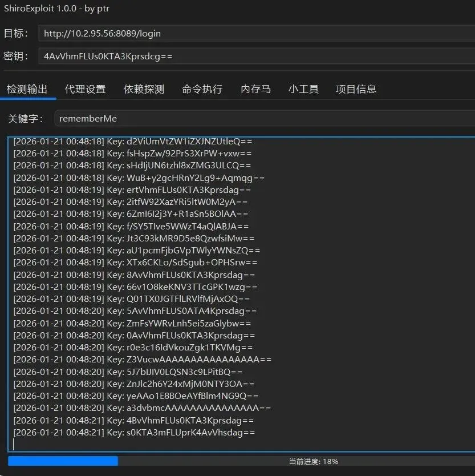Select log entry 8AvVhmFLUs0KTA3Kprsdag==
475x476 pixels.
tap(134, 275)
